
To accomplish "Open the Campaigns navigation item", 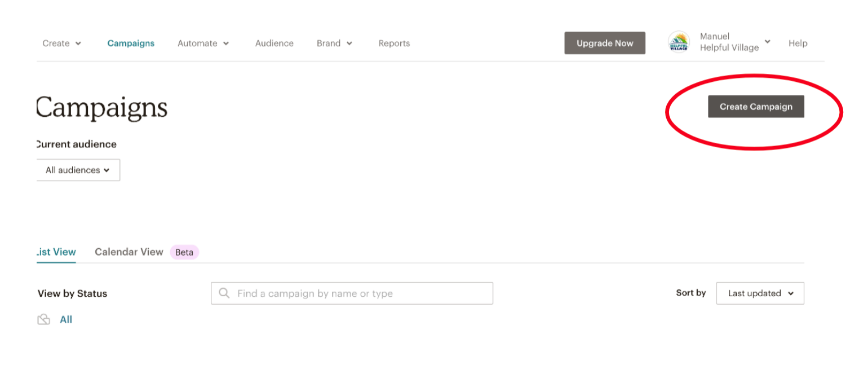I will point(131,43).
